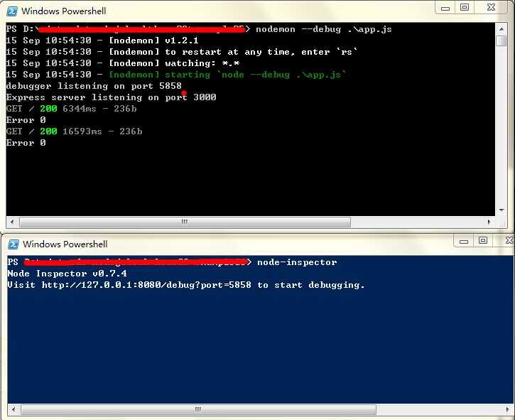The image size is (515, 420).
Task: Click the 'GET / 200 16593ms' log line
Action: point(74,131)
